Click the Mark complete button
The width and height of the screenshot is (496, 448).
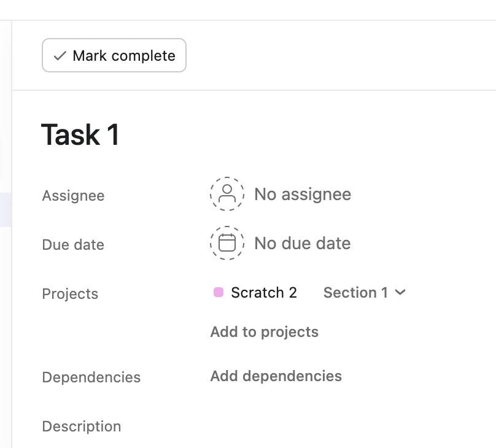pyautogui.click(x=114, y=56)
